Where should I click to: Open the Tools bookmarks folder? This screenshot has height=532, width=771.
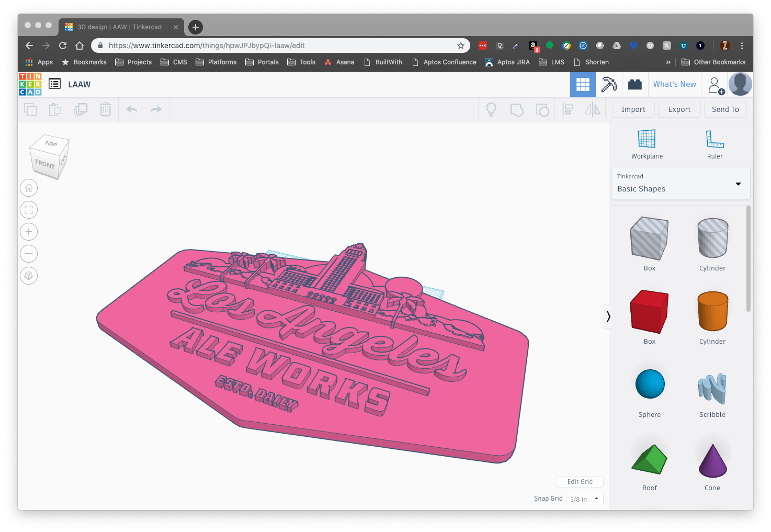tap(301, 62)
